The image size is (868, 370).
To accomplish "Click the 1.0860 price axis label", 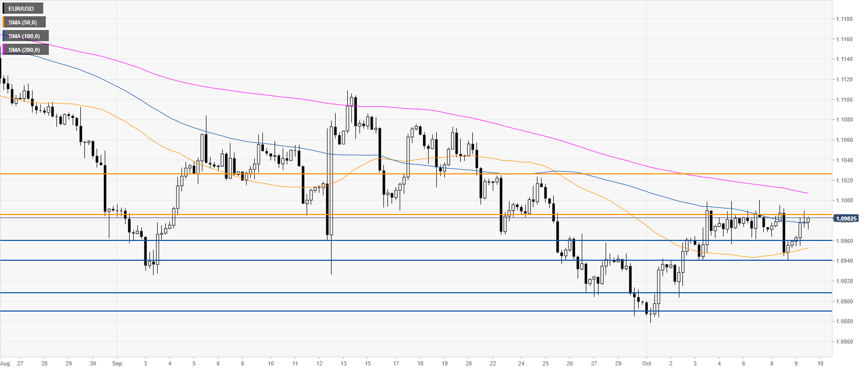I will 844,342.
